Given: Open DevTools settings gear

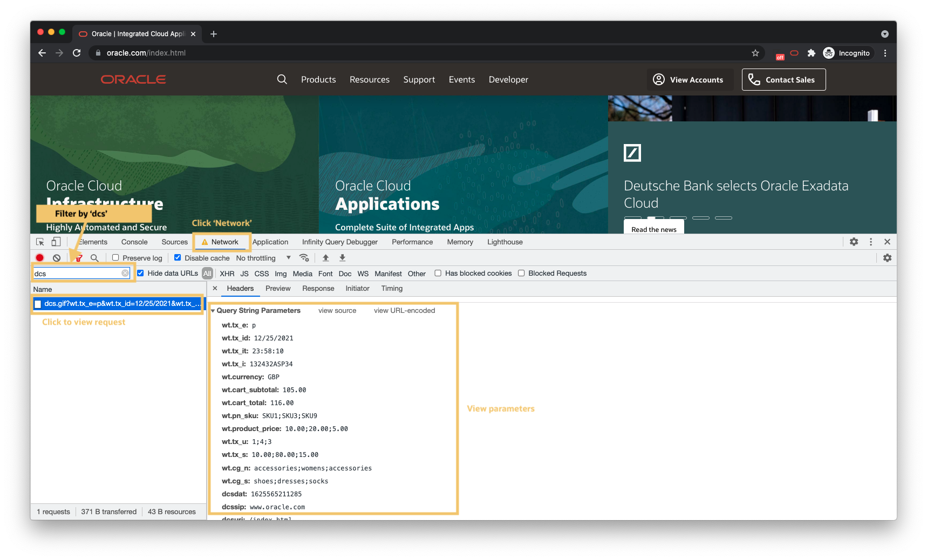Looking at the screenshot, I should [854, 242].
